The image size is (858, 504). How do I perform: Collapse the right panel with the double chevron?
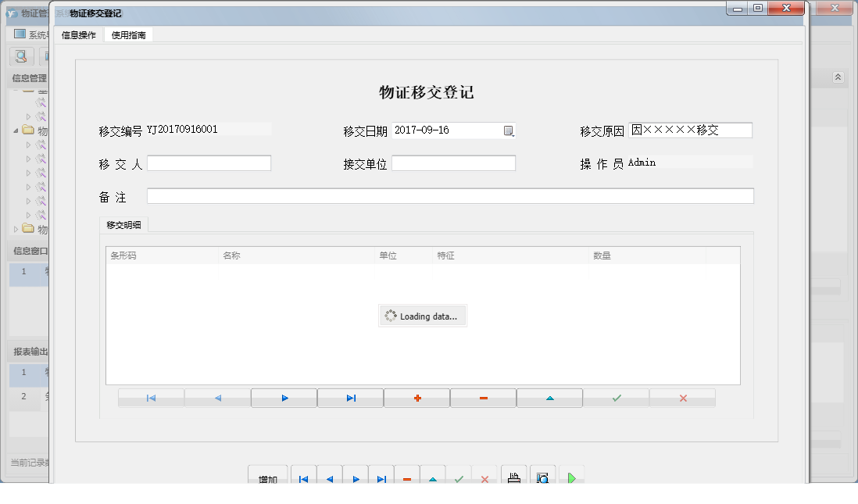pyautogui.click(x=837, y=77)
